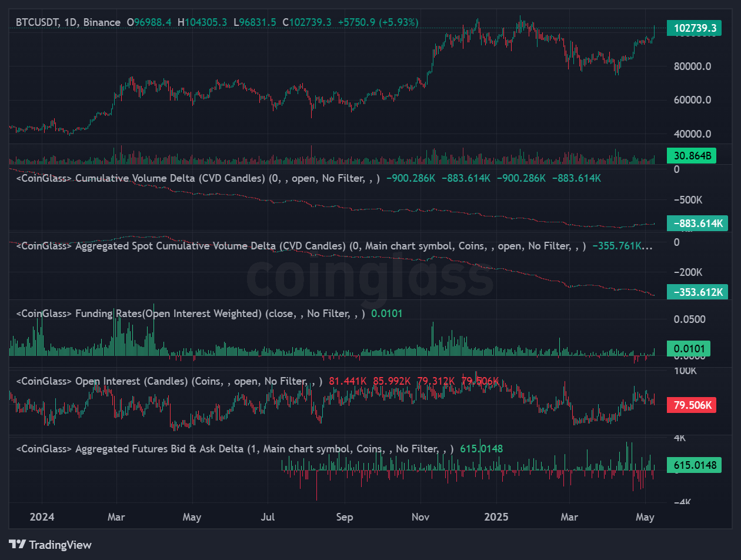Screen dimensions: 741x560
Task: Click the May label on the time axis
Action: [x=645, y=517]
